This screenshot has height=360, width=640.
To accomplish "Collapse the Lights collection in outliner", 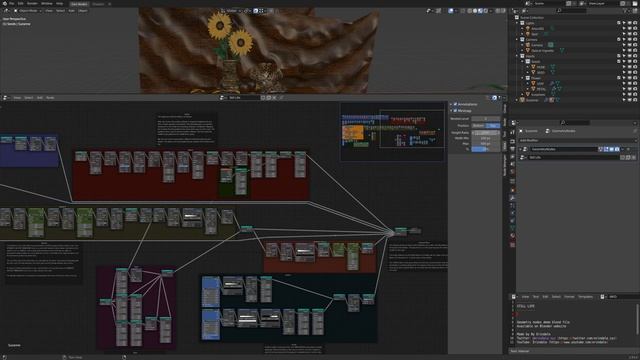I will point(517,23).
